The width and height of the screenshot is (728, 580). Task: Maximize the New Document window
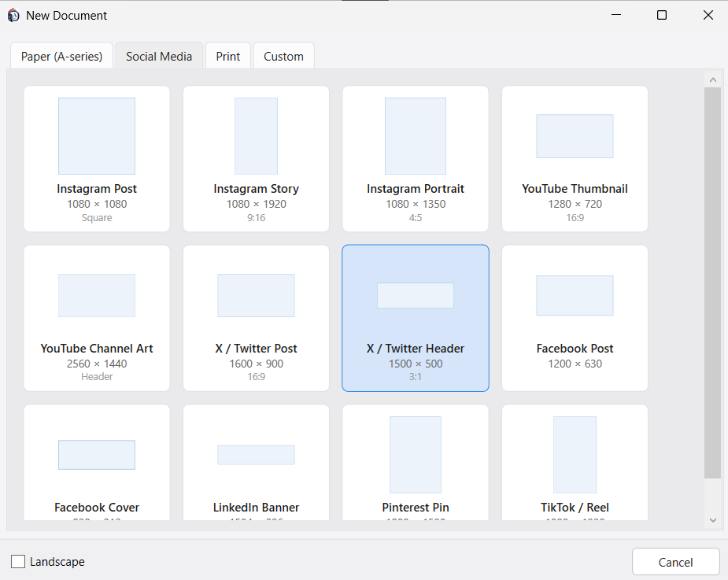pos(662,15)
